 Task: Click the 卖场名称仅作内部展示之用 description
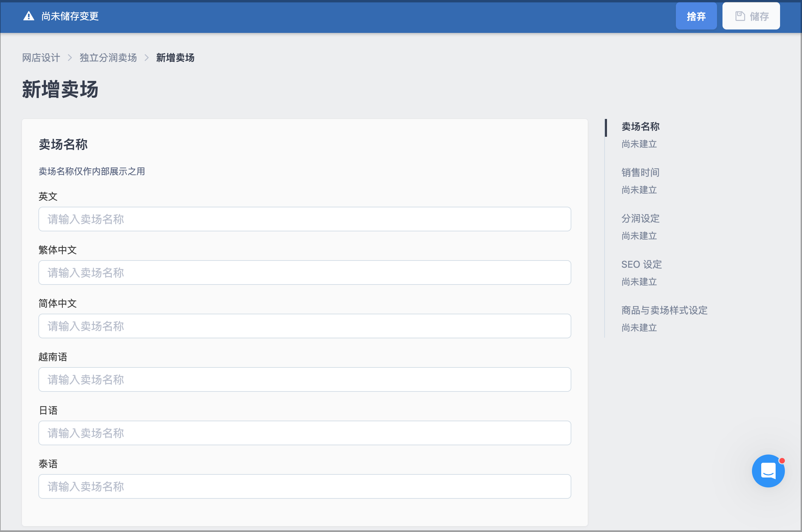(92, 171)
